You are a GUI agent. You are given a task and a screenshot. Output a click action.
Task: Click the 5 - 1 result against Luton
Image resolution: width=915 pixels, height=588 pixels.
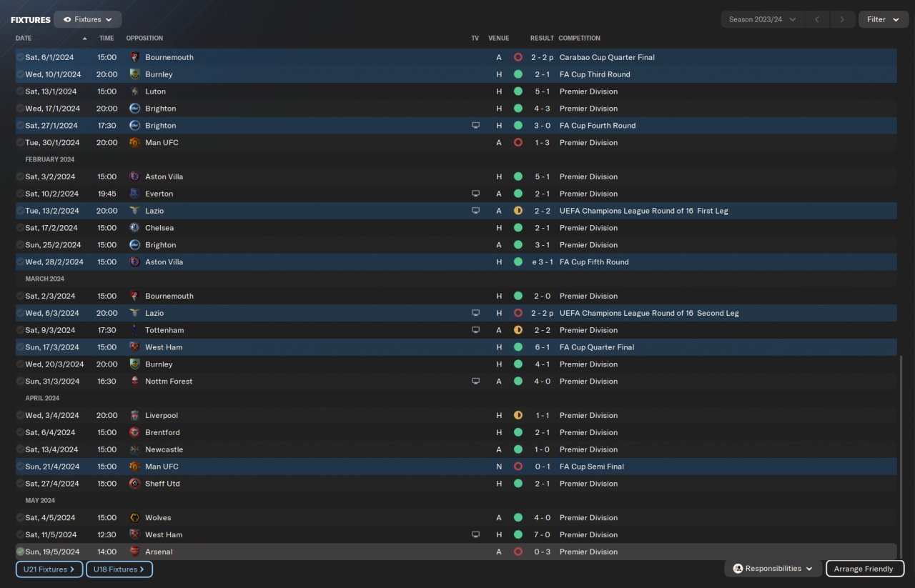point(543,91)
